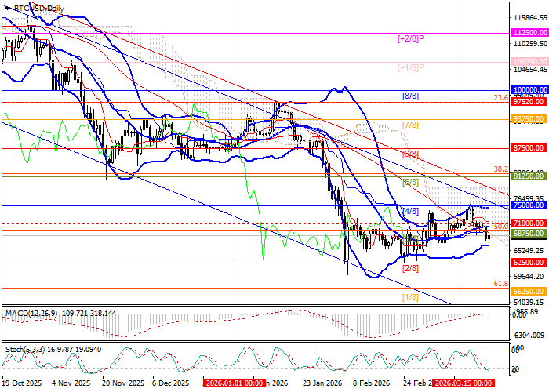549x392 pixels.
Task: Click the [+2/8]P Murrey level label
Action: click(410, 38)
